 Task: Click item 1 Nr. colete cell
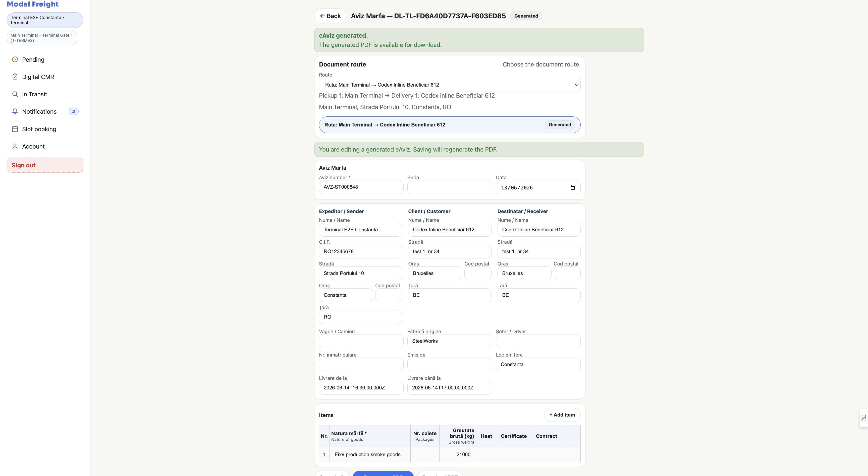pos(425,454)
